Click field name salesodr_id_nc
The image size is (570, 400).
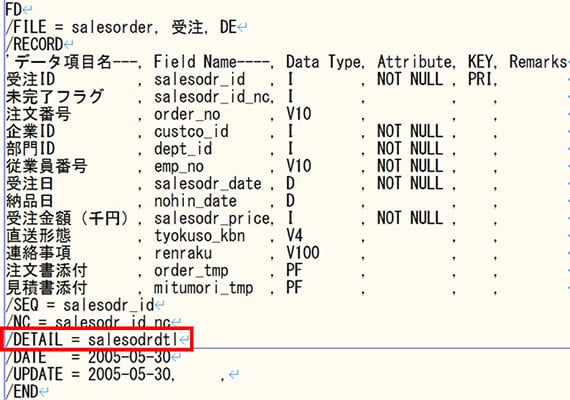(x=213, y=97)
